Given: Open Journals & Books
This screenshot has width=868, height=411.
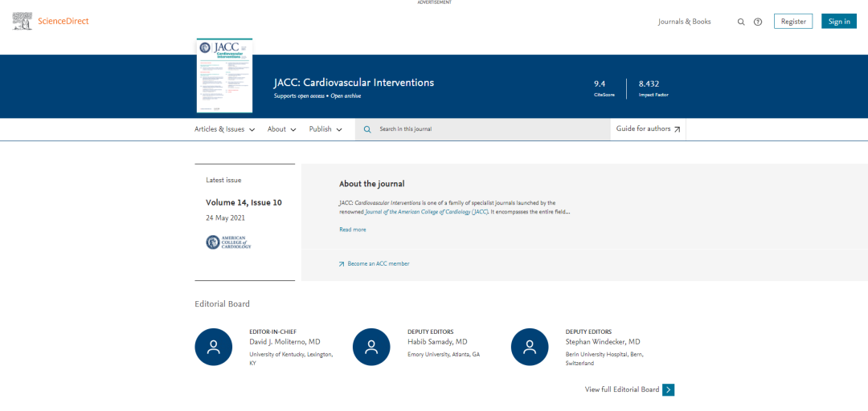Looking at the screenshot, I should pos(684,22).
